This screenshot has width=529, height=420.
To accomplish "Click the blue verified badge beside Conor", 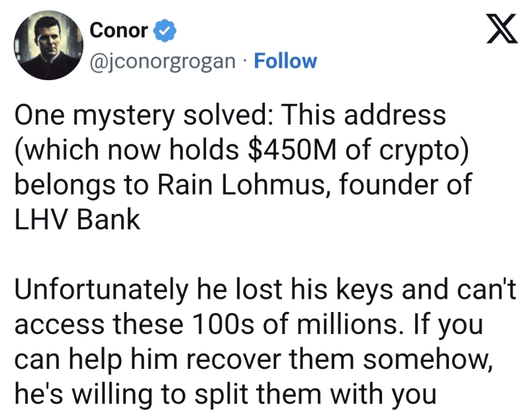I will (x=164, y=30).
